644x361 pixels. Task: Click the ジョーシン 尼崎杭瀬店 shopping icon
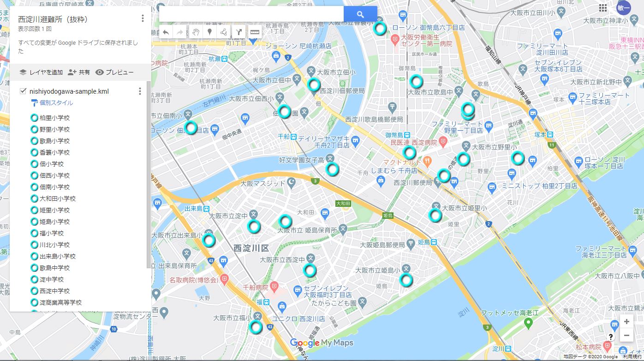pos(276,56)
